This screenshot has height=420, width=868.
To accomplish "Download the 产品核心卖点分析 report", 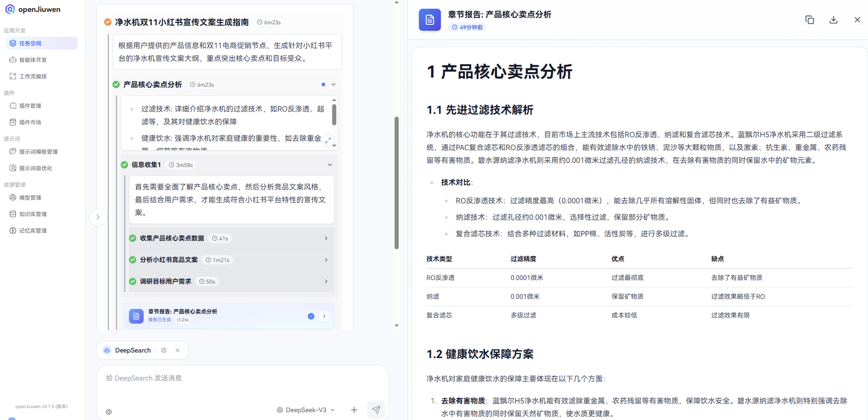I will [x=833, y=20].
